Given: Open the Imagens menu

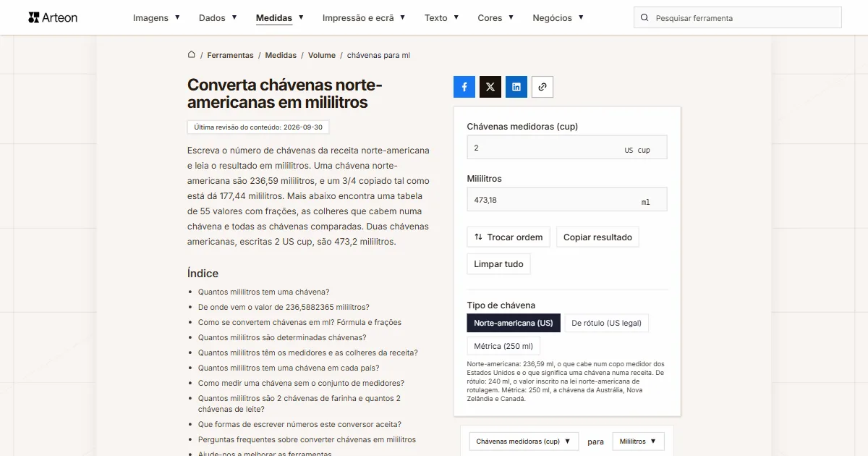Looking at the screenshot, I should [x=157, y=17].
